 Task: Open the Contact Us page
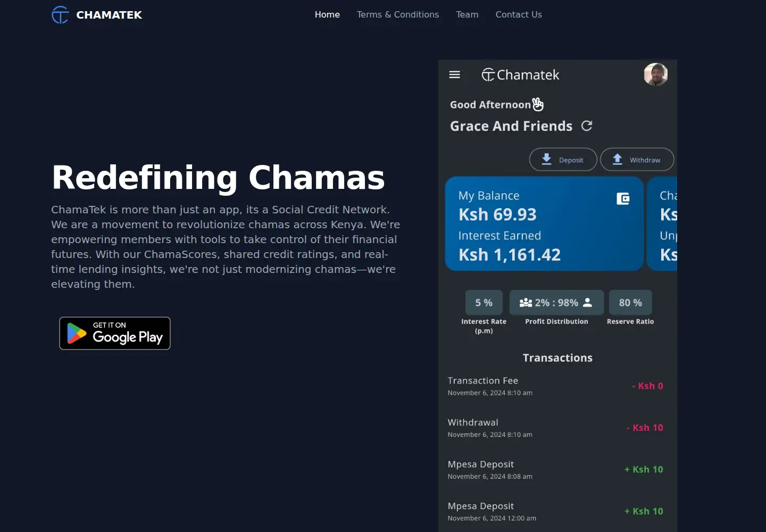[519, 15]
